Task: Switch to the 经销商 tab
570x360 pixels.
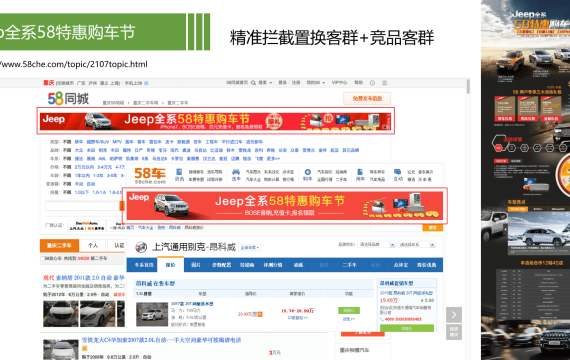Action: [247, 265]
